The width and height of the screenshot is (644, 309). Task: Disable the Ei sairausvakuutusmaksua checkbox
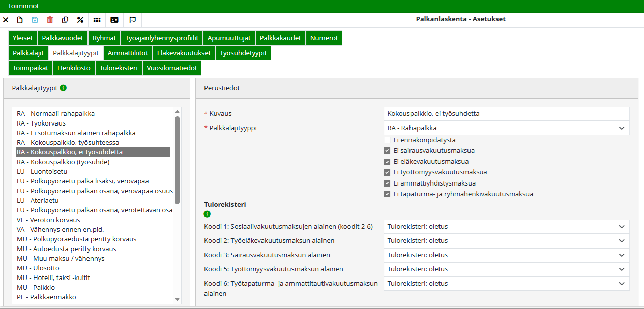point(387,150)
